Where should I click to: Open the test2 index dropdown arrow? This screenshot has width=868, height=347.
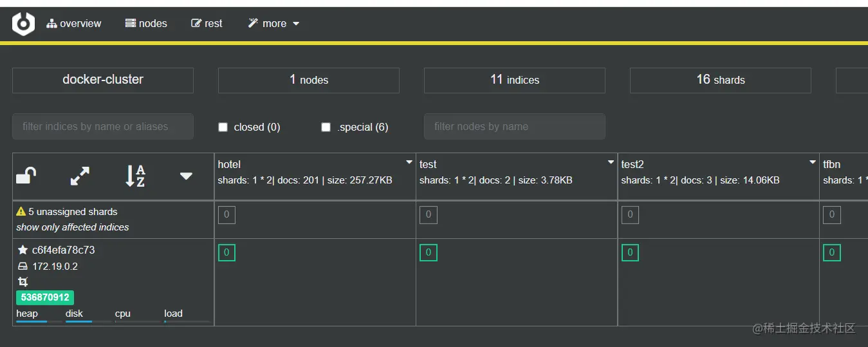[x=813, y=162]
